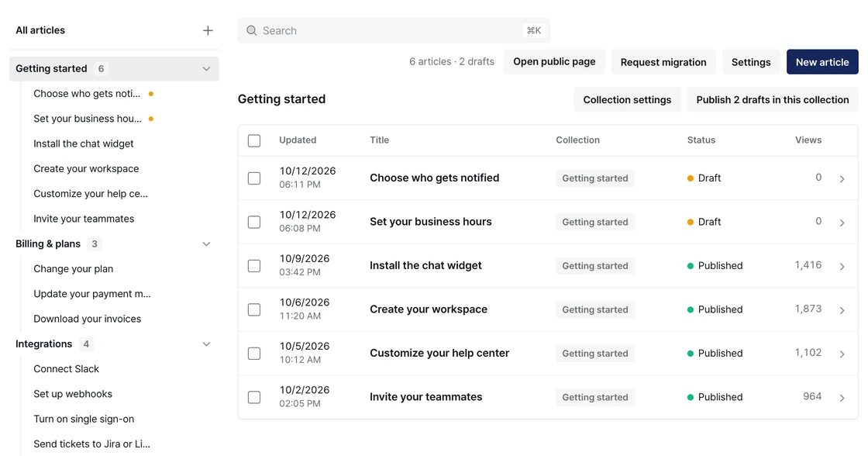The height and width of the screenshot is (456, 868).
Task: Click the Title column header
Action: (379, 140)
